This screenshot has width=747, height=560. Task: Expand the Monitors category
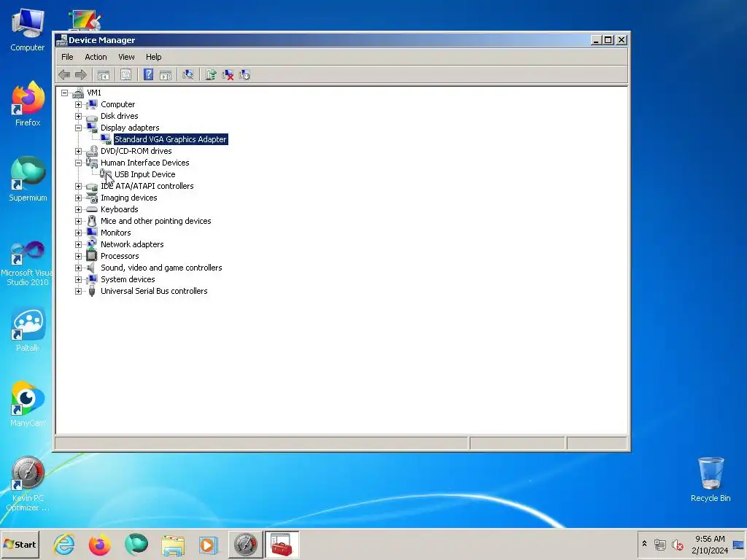(x=78, y=233)
